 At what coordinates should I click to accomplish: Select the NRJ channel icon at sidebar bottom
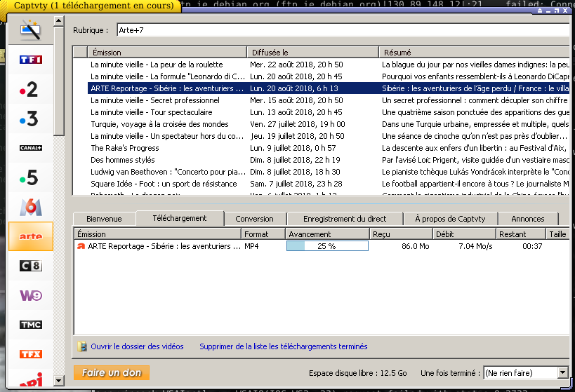pyautogui.click(x=31, y=380)
